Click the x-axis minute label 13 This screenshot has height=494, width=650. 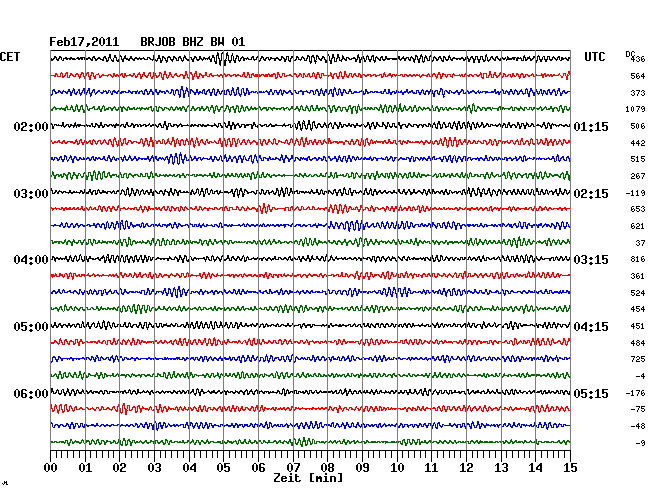(x=501, y=468)
